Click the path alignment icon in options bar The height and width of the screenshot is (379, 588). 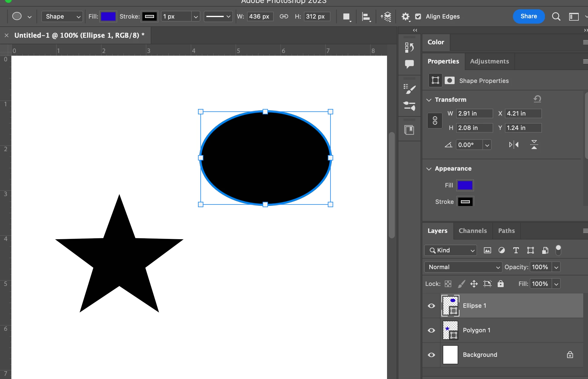(x=366, y=17)
